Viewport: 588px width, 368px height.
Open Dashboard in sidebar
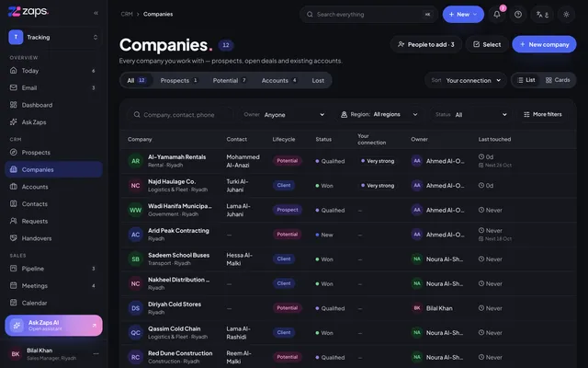tap(53, 105)
